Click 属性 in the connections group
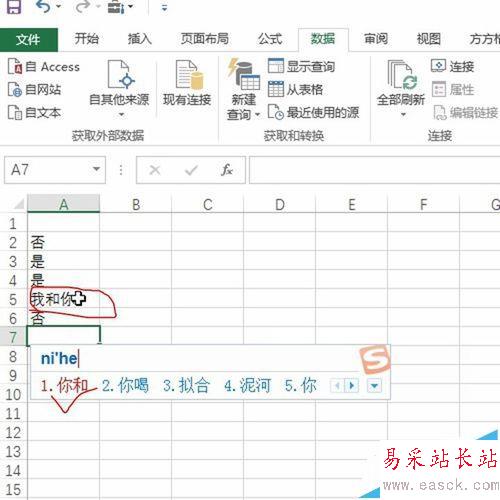Viewport: 500px width, 500px height. pyautogui.click(x=452, y=89)
